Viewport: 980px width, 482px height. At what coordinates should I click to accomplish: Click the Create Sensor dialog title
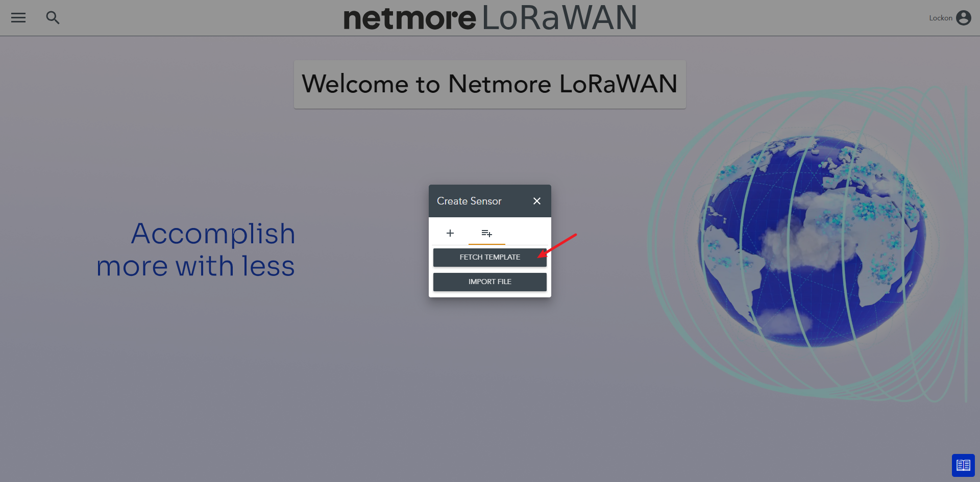pyautogui.click(x=469, y=201)
